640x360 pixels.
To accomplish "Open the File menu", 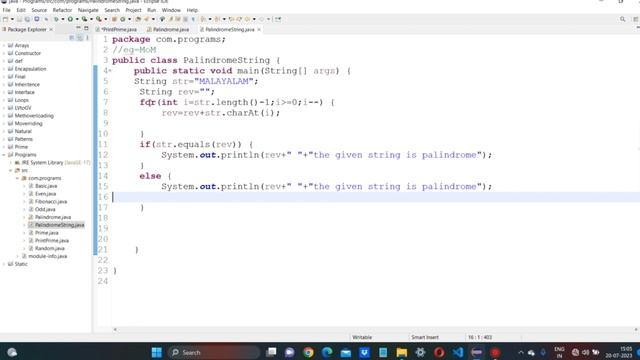I will (x=7, y=10).
